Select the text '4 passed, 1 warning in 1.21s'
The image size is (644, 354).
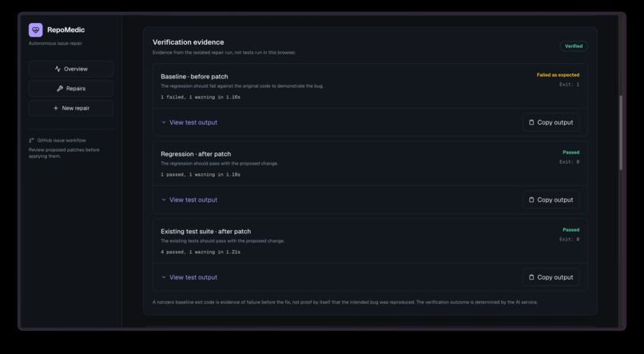(x=201, y=253)
